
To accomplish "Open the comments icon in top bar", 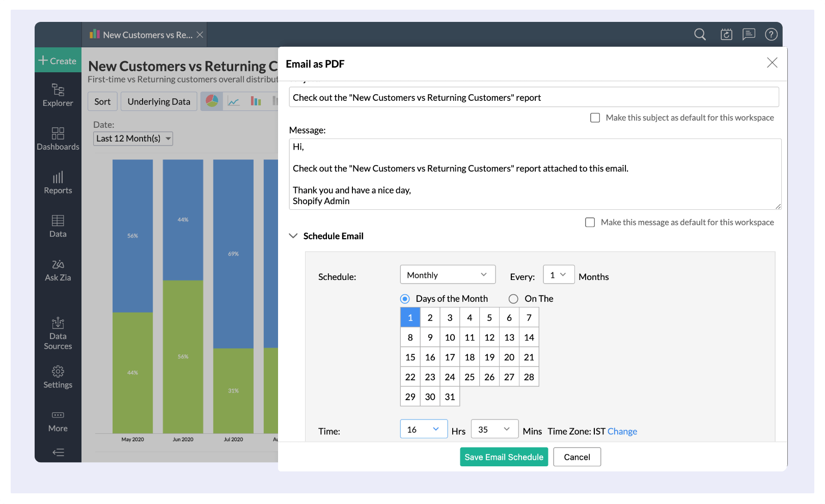I will tap(749, 34).
